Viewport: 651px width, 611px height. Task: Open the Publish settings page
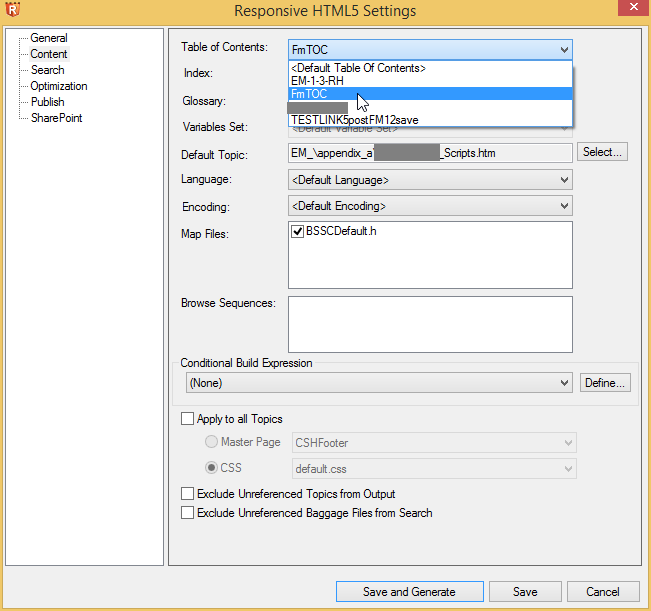point(47,102)
